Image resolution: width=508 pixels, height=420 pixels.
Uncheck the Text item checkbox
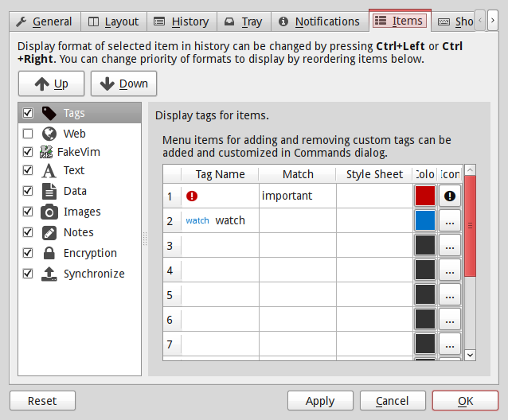click(x=28, y=170)
